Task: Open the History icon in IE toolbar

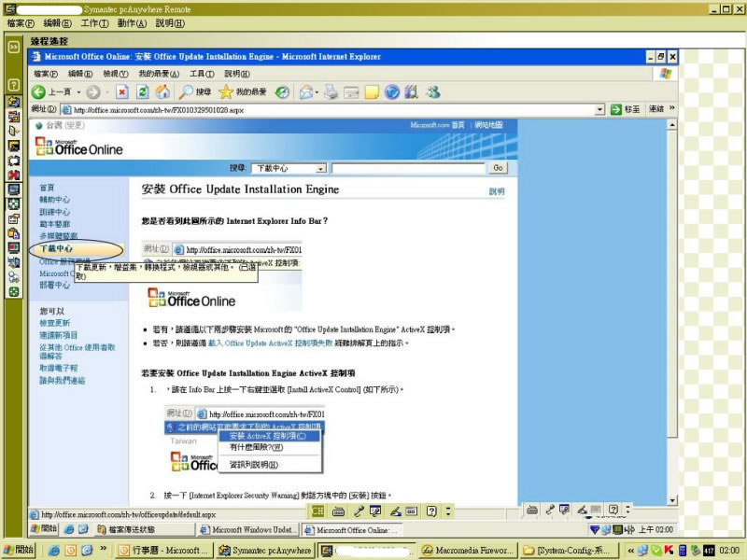Action: click(x=283, y=91)
